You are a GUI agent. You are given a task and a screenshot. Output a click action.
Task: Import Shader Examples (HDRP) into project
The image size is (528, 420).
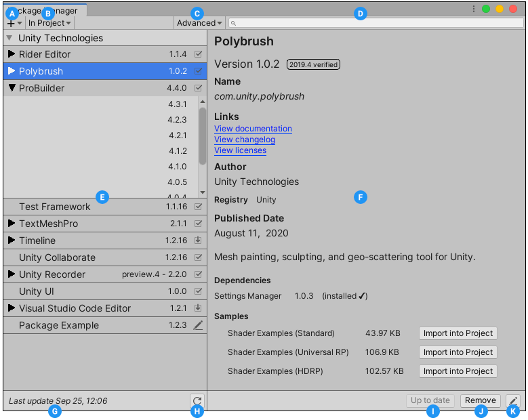(458, 371)
